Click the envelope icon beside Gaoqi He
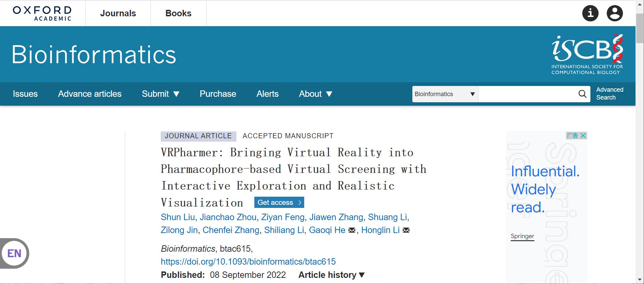Viewport: 644px width, 284px height. pyautogui.click(x=352, y=230)
